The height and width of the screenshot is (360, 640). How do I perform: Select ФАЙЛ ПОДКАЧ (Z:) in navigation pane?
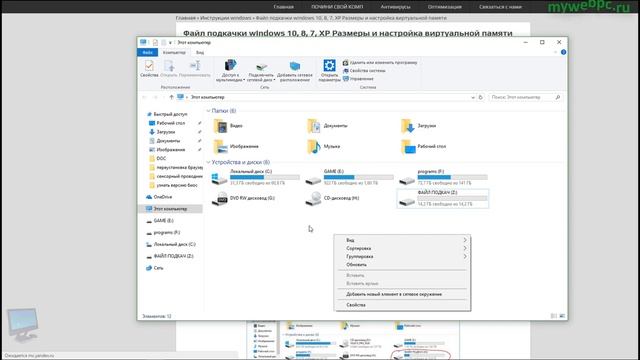tap(173, 256)
